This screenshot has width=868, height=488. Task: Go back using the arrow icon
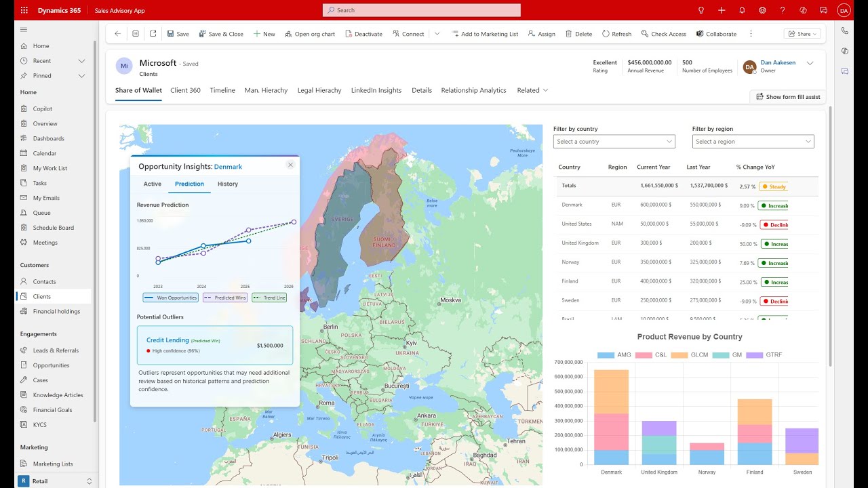tap(118, 34)
